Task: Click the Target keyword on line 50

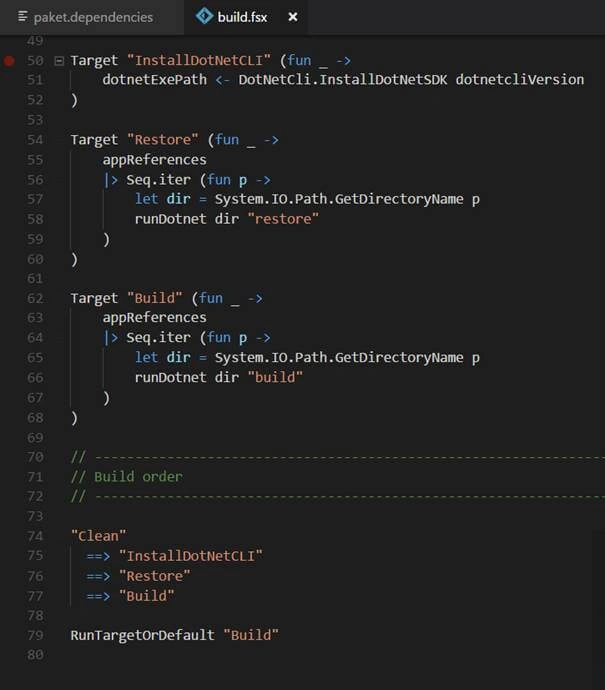Action: tap(94, 60)
